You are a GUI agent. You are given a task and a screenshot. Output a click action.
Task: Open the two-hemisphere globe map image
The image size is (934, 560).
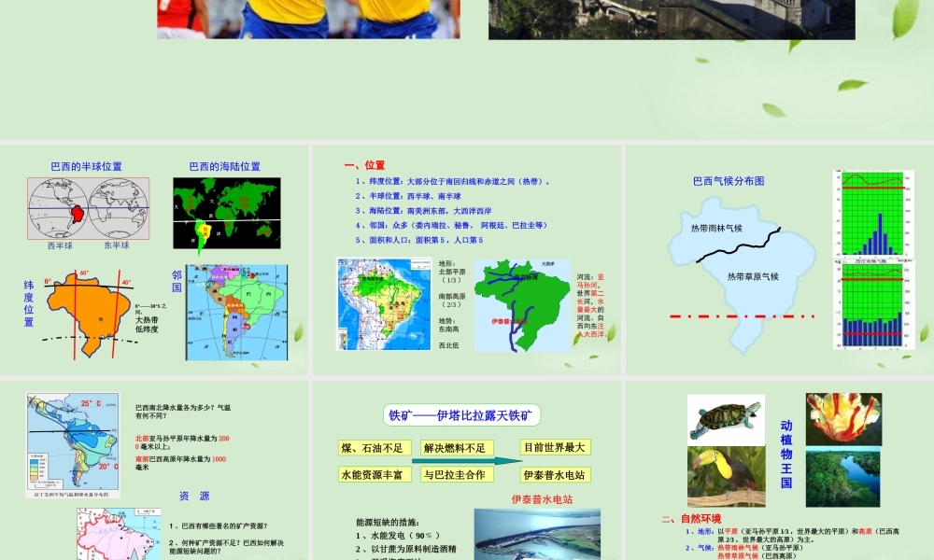click(x=88, y=208)
